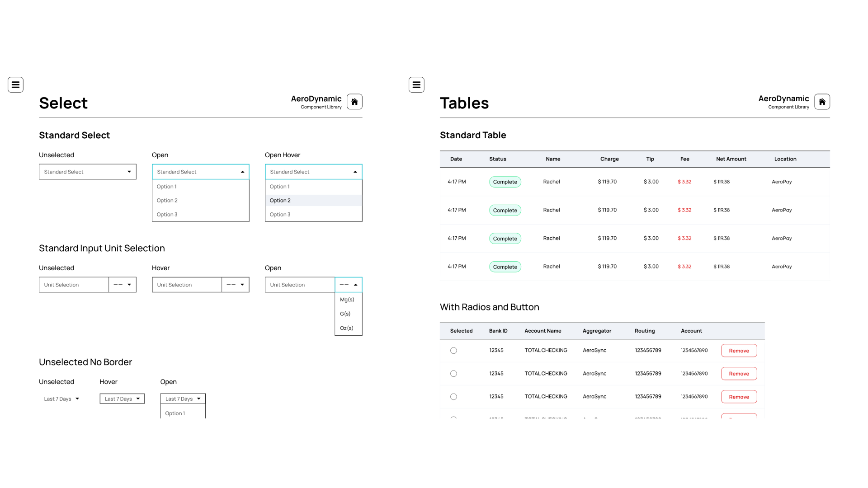The width and height of the screenshot is (868, 488).
Task: Open the hamburger menu on the Tables page
Action: 416,84
